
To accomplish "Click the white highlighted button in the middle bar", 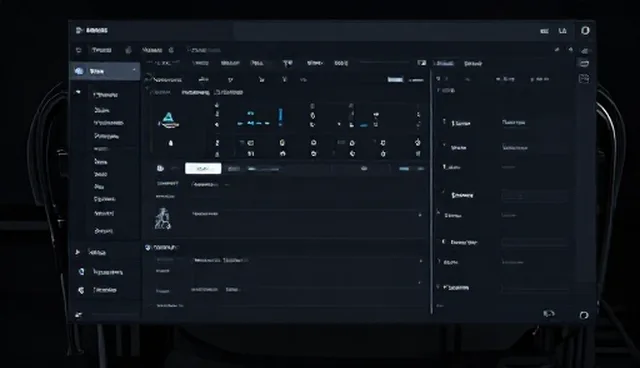I will pyautogui.click(x=203, y=168).
